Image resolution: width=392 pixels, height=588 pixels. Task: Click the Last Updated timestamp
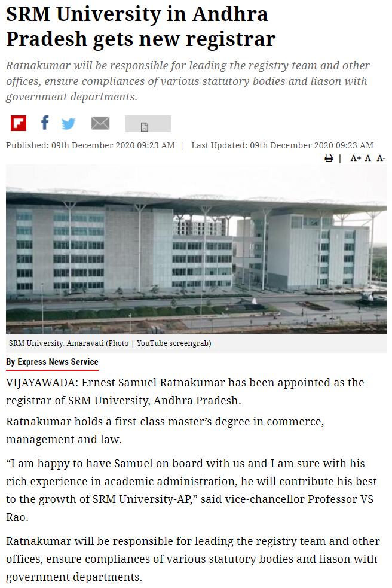[x=282, y=145]
